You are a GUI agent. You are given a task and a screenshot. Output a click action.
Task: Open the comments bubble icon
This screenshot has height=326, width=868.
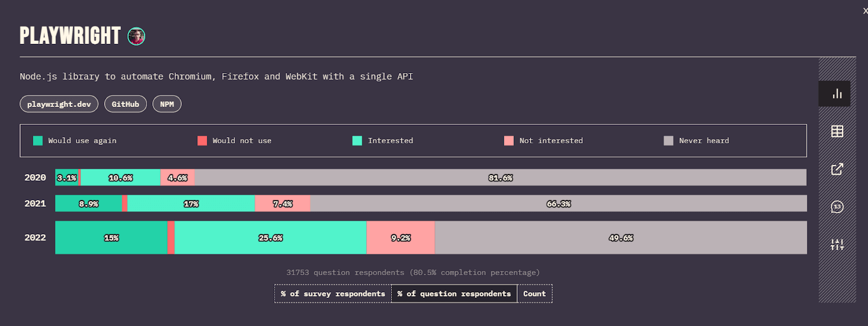coord(837,207)
